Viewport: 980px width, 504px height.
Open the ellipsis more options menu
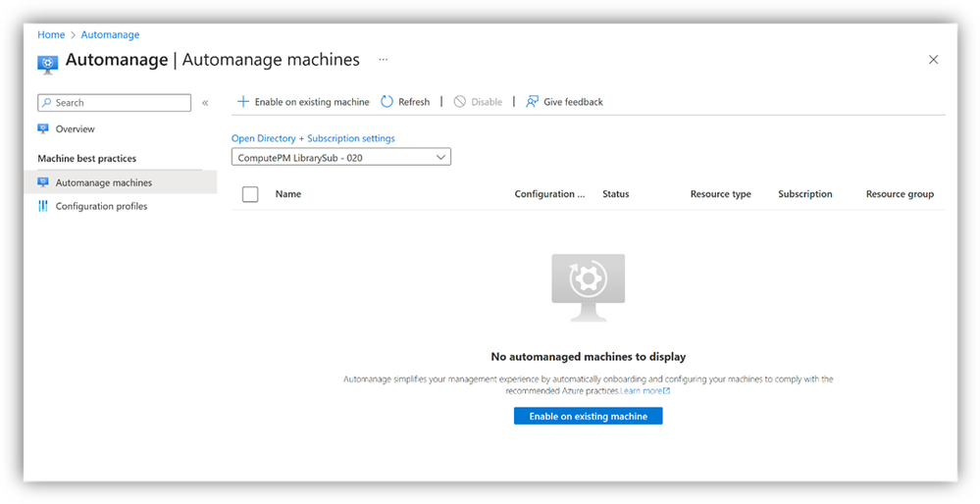384,60
